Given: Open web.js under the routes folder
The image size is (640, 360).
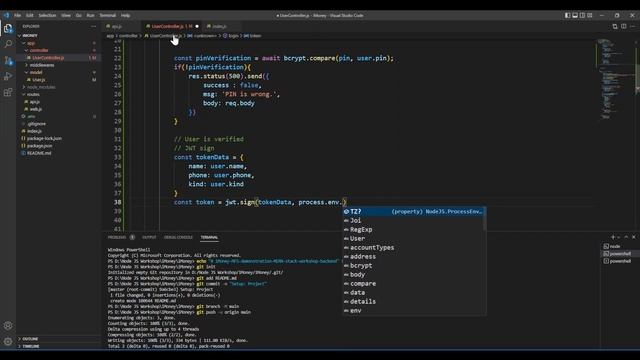Looking at the screenshot, I should click(36, 109).
